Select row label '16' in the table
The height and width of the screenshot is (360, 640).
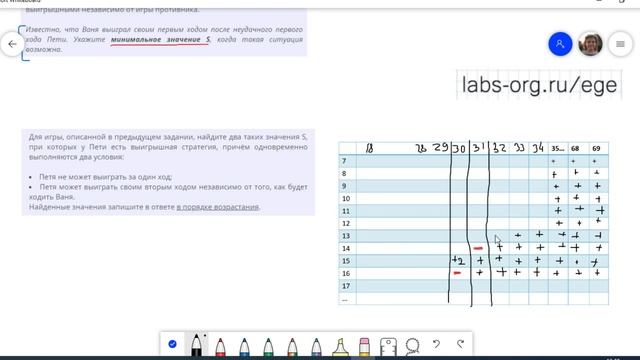pos(346,273)
